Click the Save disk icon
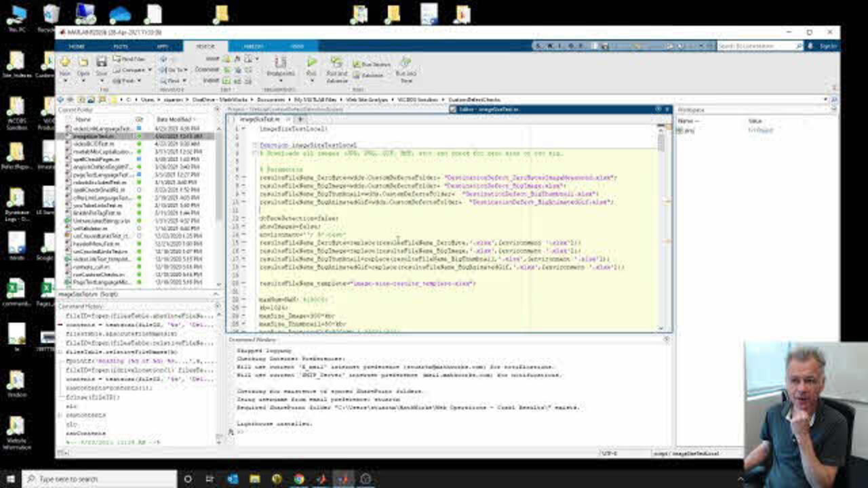 pos(101,63)
